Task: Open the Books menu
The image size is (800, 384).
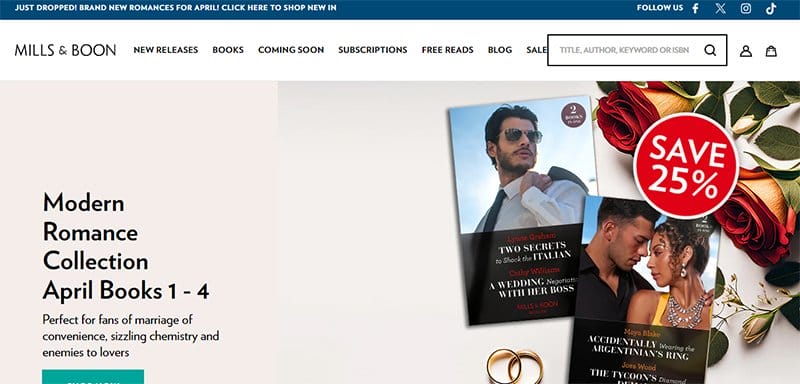Action: (x=228, y=50)
